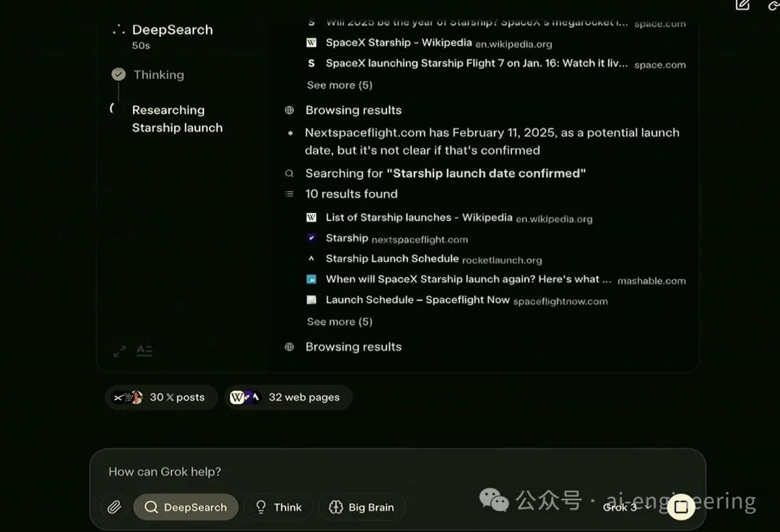
Task: Expand See more (5) under Starship Flight 7
Action: pos(339,85)
